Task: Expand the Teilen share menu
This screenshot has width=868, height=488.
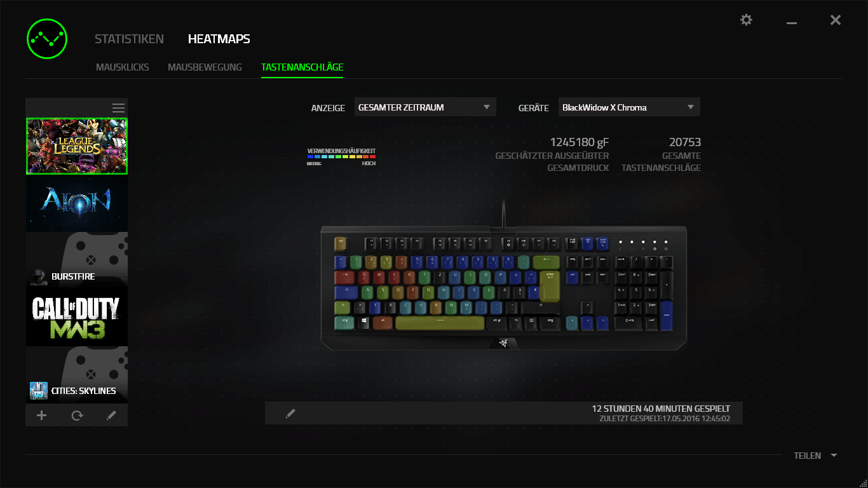Action: point(815,456)
